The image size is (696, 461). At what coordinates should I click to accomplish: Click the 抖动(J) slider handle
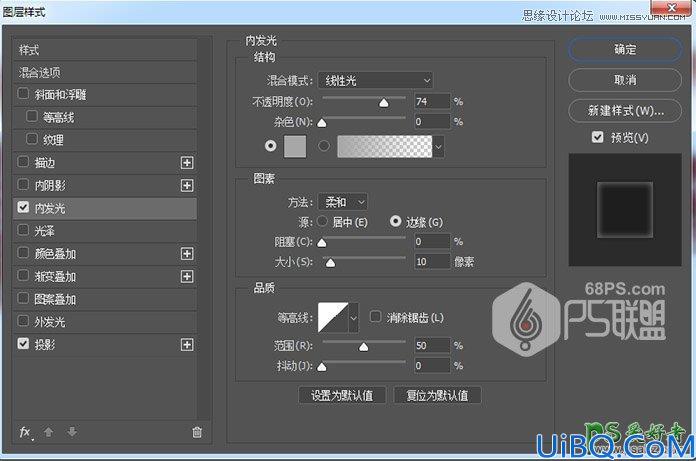(322, 367)
